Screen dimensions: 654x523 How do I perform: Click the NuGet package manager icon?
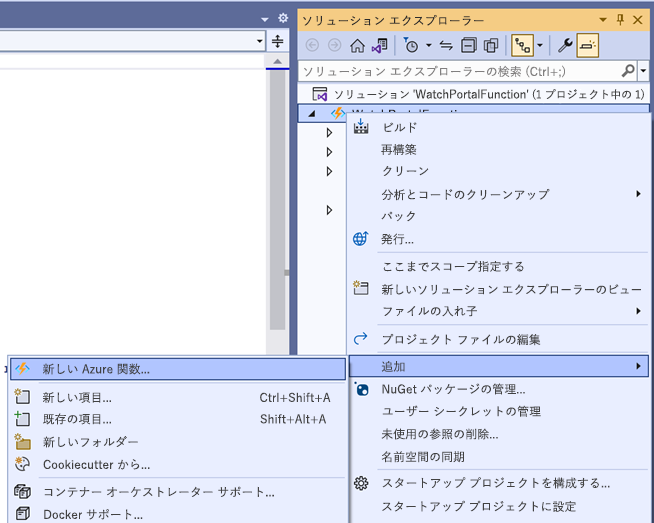point(362,389)
